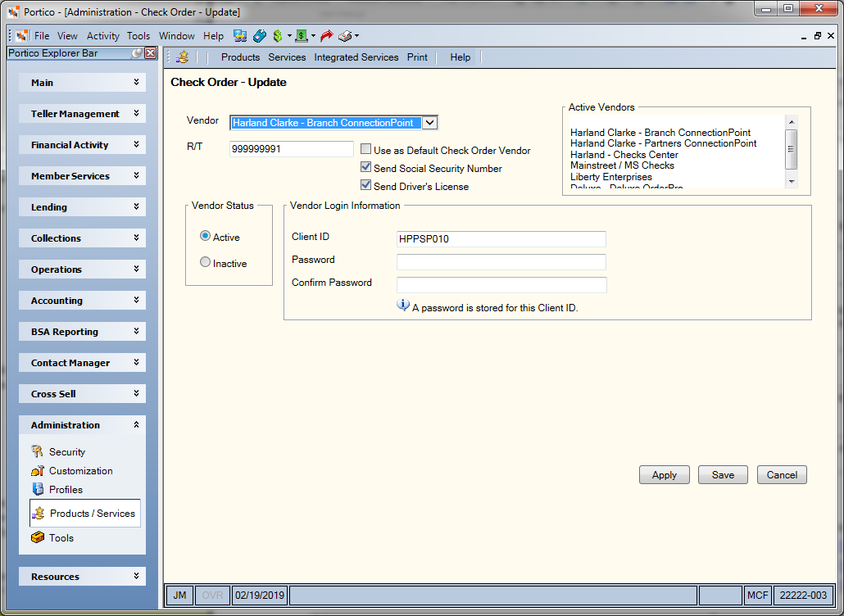Uncheck Send Driver's License
This screenshot has width=844, height=616.
point(366,186)
